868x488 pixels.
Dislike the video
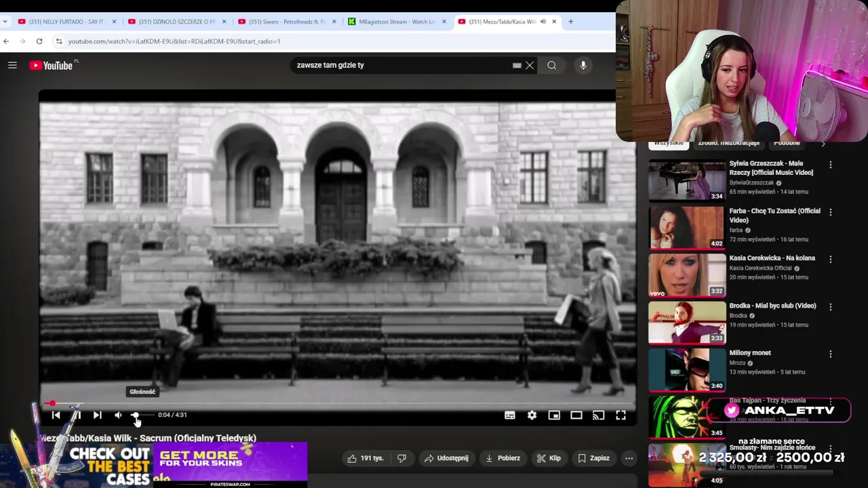tap(401, 458)
